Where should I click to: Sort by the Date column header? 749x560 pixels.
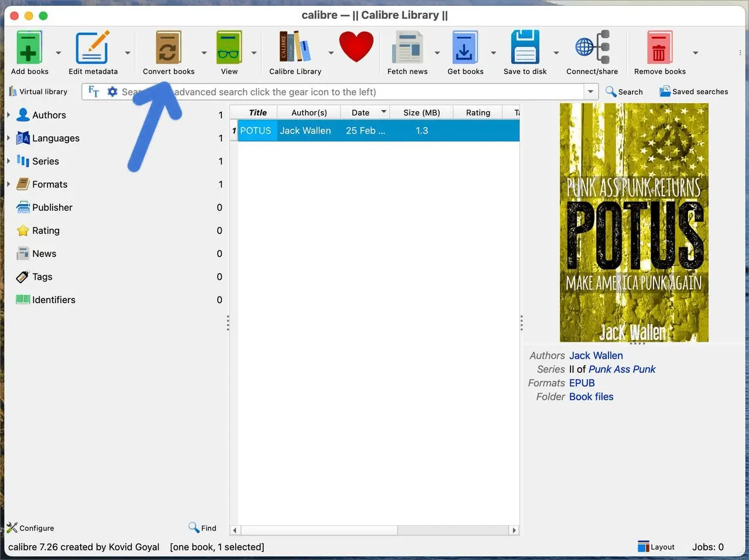(x=360, y=112)
